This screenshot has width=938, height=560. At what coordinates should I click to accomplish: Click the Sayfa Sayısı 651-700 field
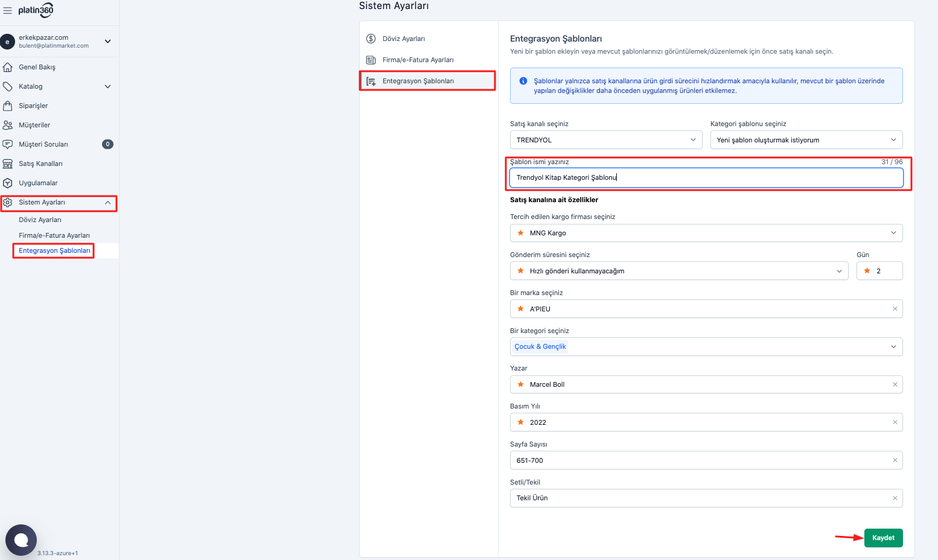click(x=706, y=460)
